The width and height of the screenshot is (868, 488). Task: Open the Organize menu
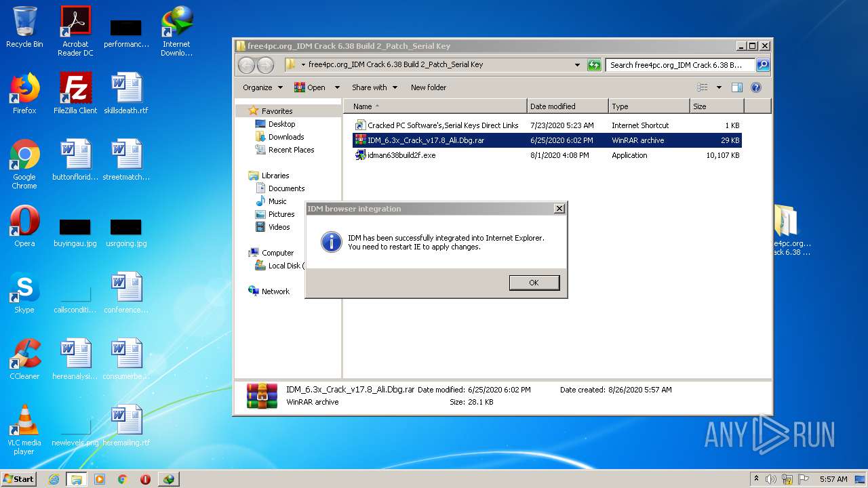click(x=262, y=87)
